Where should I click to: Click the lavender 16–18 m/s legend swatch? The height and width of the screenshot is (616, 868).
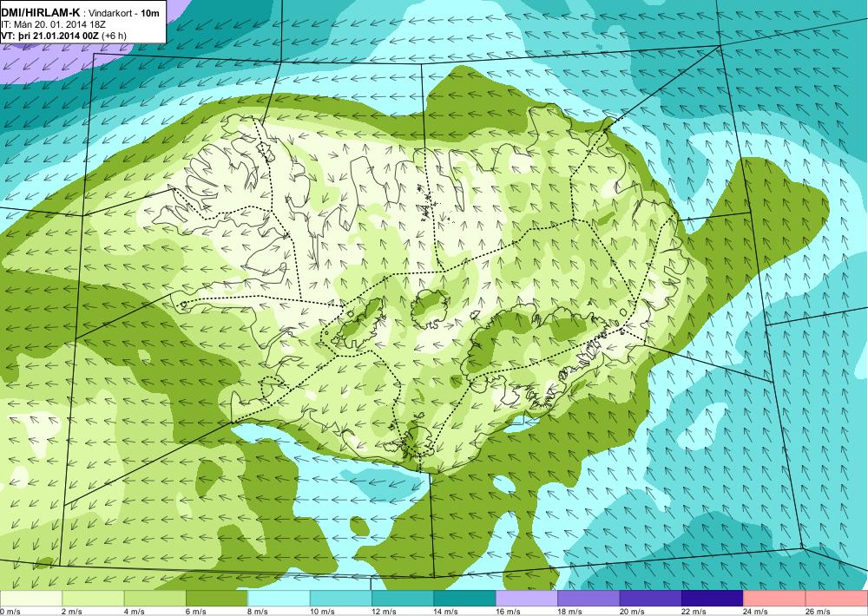point(527,599)
